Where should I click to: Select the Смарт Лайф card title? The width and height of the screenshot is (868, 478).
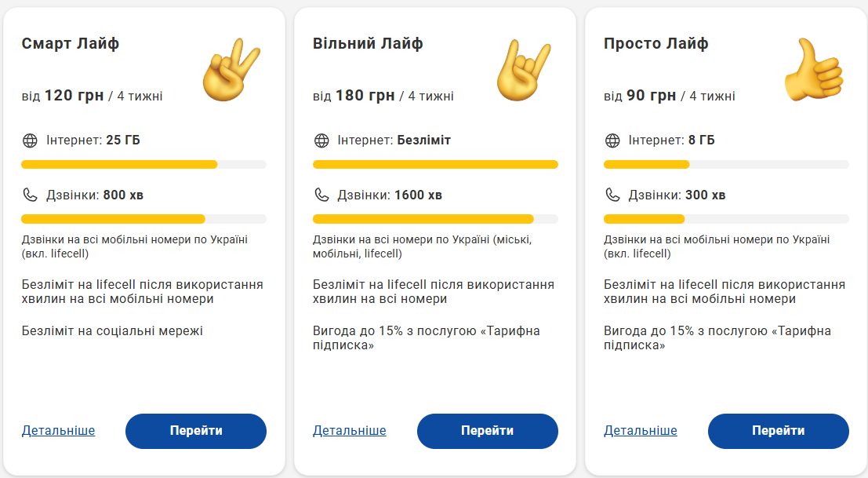point(71,44)
